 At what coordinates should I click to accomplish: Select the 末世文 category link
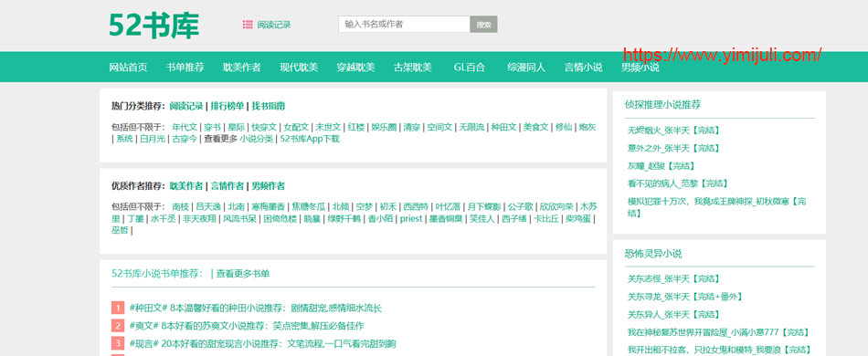click(x=328, y=127)
